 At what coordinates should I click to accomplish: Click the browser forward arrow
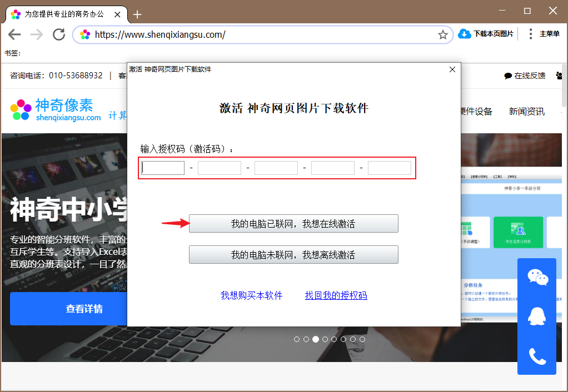[37, 35]
